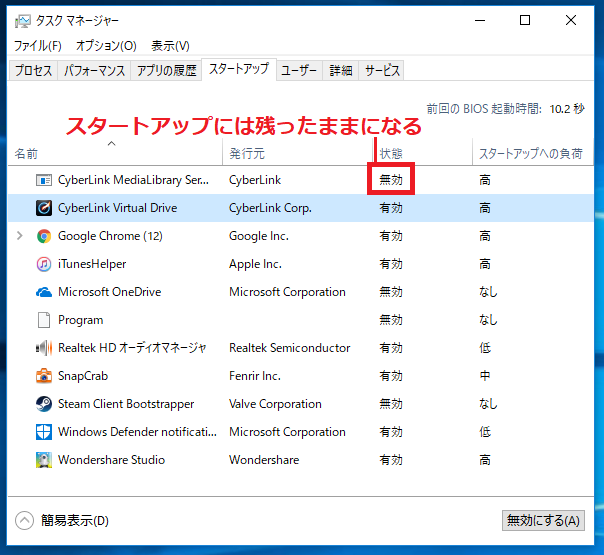The width and height of the screenshot is (604, 555).
Task: Expand the Google Chrome (12) group
Action: pos(20,236)
